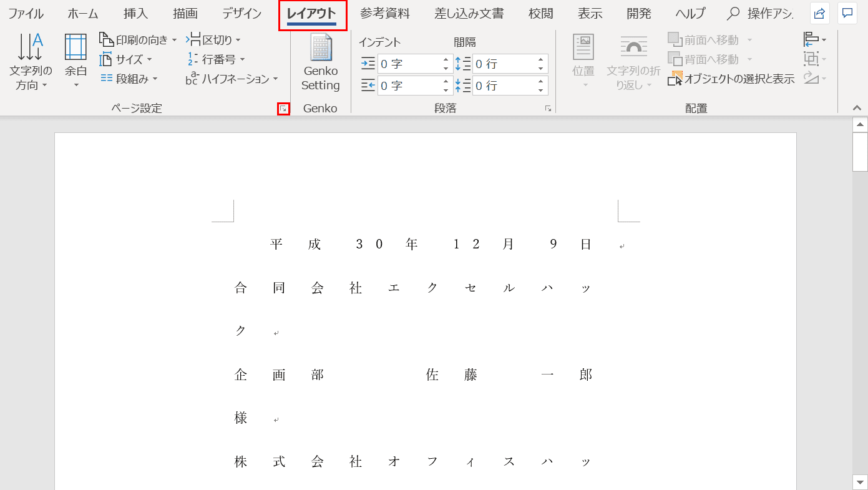Image resolution: width=868 pixels, height=490 pixels.
Task: Switch to the 参考資料 tab
Action: tap(385, 13)
